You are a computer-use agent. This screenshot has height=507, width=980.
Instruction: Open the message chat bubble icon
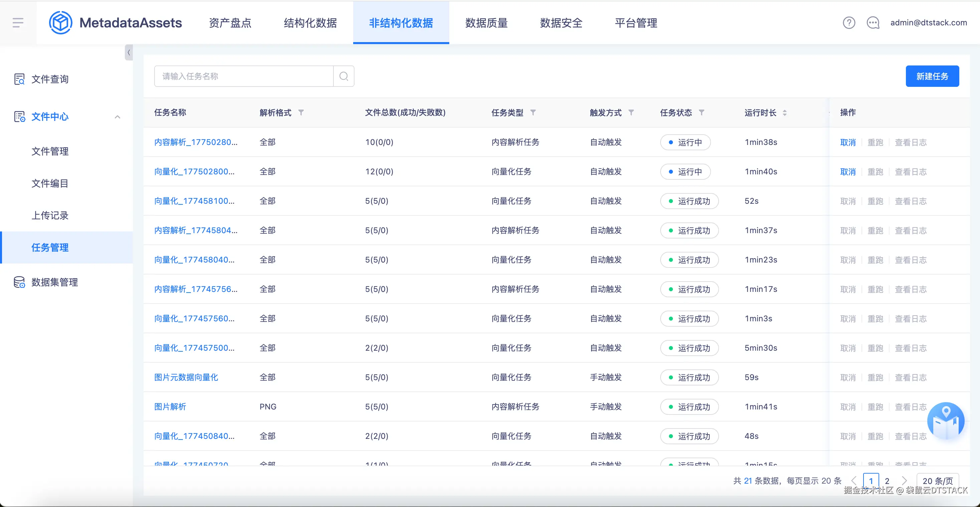pyautogui.click(x=873, y=23)
